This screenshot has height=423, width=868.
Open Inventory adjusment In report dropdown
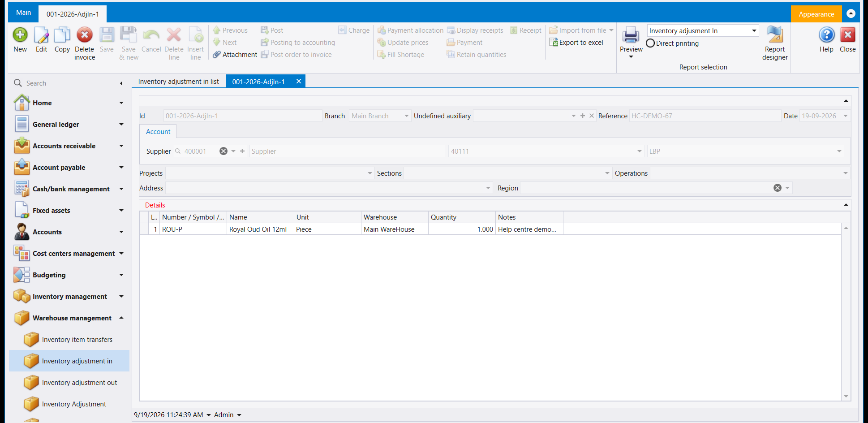click(x=754, y=30)
